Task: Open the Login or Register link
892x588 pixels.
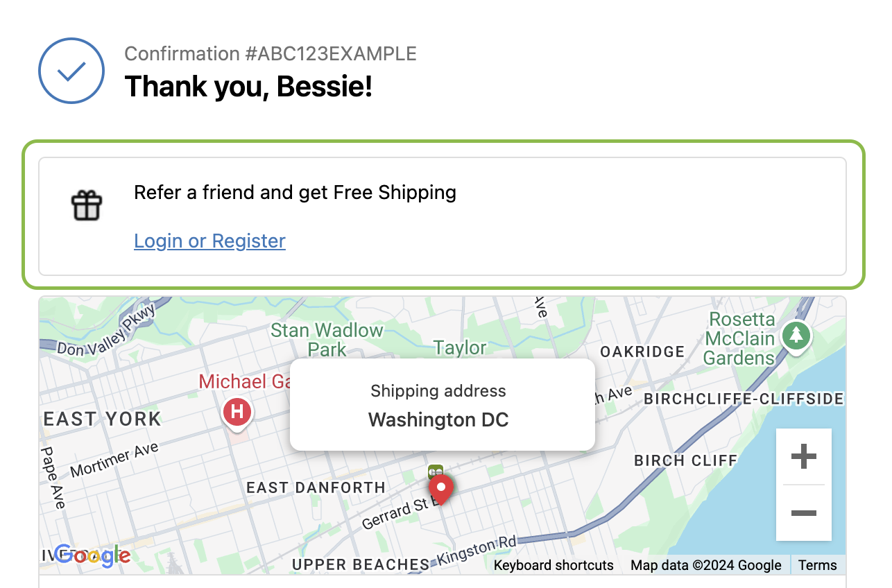Action: tap(209, 241)
